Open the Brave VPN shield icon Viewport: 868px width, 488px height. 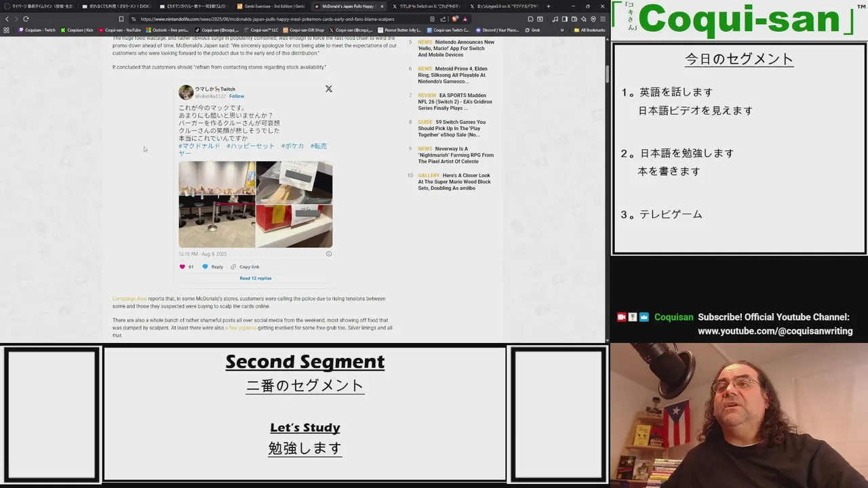[593, 19]
